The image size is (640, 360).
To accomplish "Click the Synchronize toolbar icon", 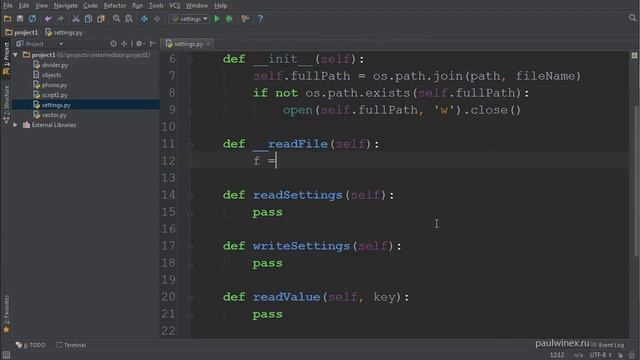I will [x=32, y=19].
